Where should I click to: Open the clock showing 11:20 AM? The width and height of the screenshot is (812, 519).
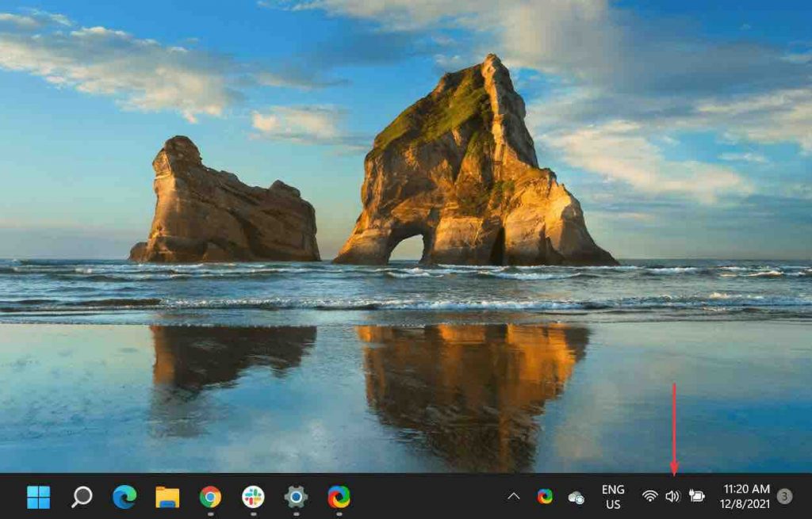pyautogui.click(x=745, y=497)
